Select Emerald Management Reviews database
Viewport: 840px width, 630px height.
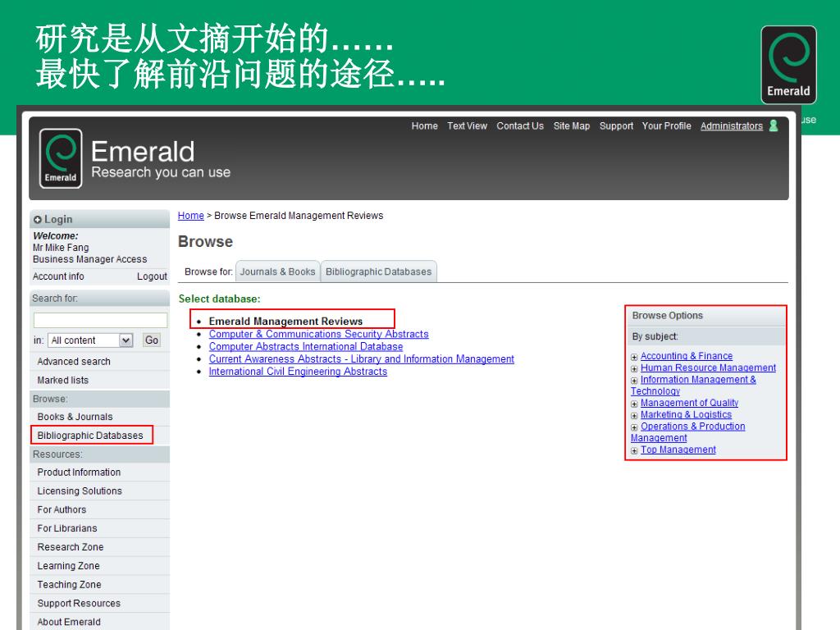[x=285, y=321]
